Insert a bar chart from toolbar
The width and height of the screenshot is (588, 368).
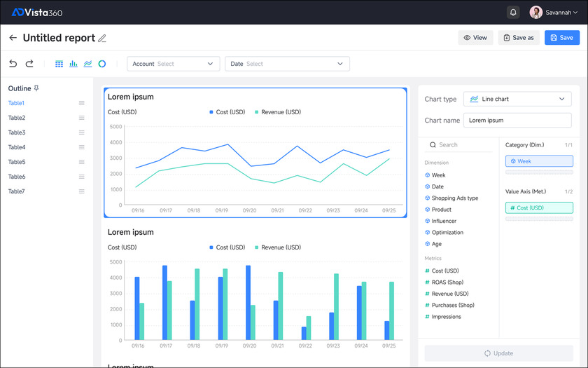coord(73,64)
